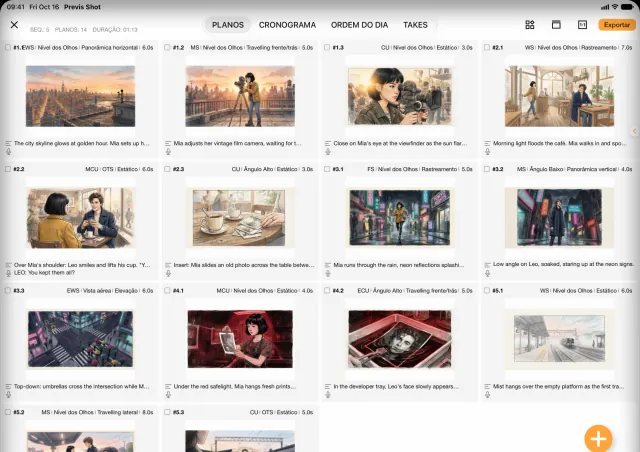Open the grid layout icon in the toolbar
Image resolution: width=640 pixels, height=452 pixels.
[x=529, y=25]
